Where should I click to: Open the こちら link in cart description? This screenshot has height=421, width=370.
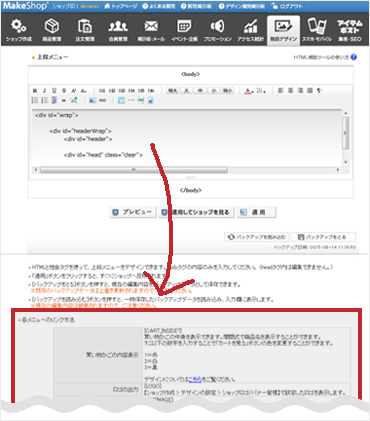pyautogui.click(x=195, y=379)
